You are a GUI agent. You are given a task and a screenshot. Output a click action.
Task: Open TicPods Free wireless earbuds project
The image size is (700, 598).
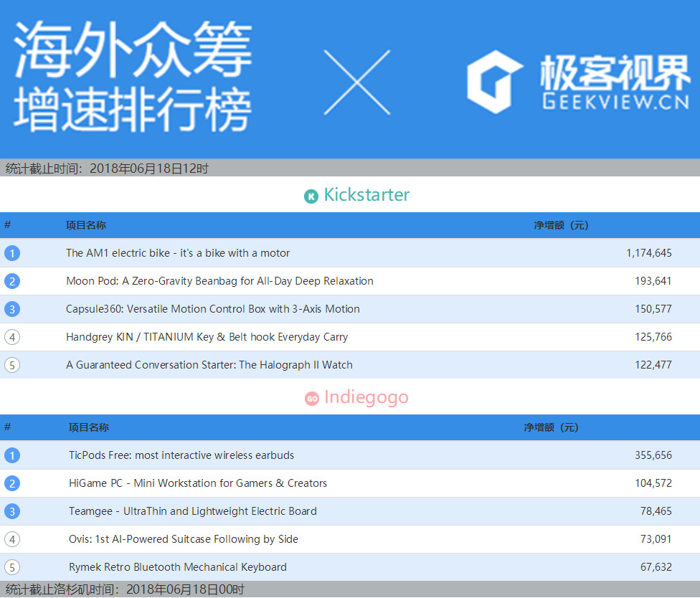click(181, 455)
